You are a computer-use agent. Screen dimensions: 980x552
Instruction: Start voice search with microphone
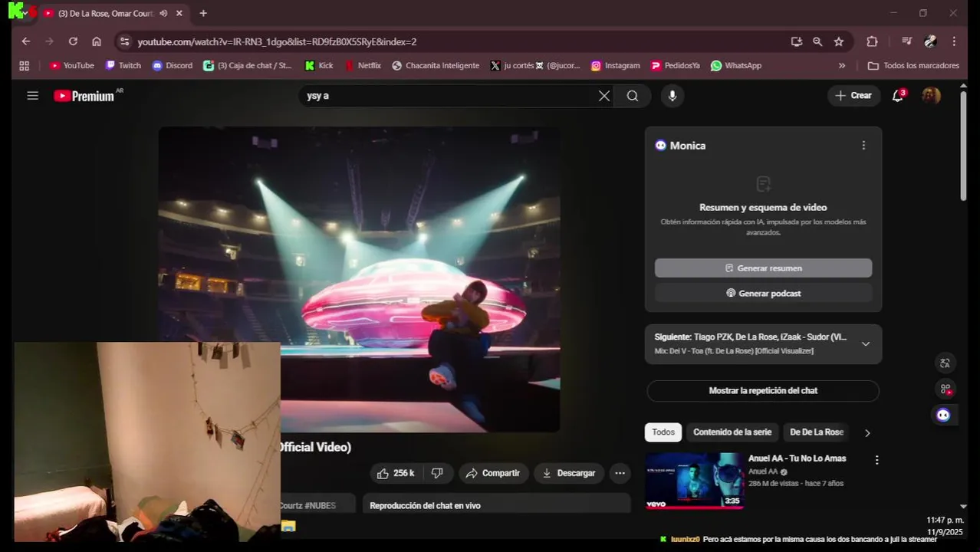pyautogui.click(x=673, y=96)
